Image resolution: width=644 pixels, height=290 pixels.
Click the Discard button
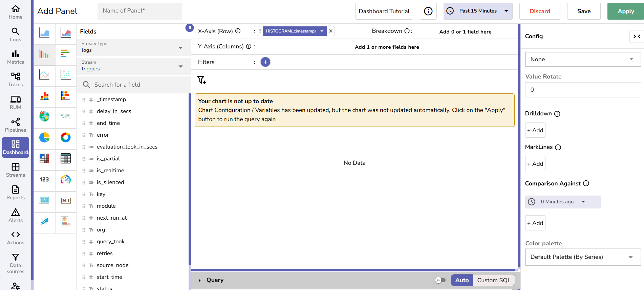(x=539, y=11)
